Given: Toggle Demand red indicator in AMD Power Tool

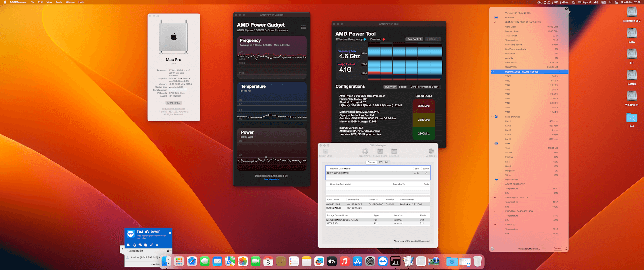Looking at the screenshot, I should point(384,39).
